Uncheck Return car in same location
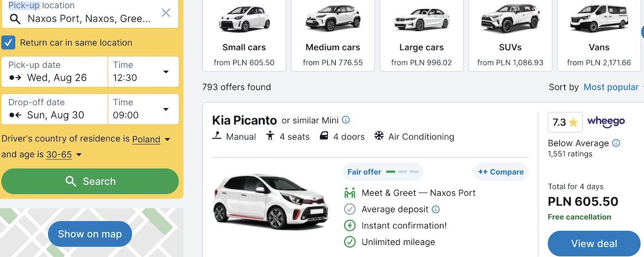 click(8, 42)
